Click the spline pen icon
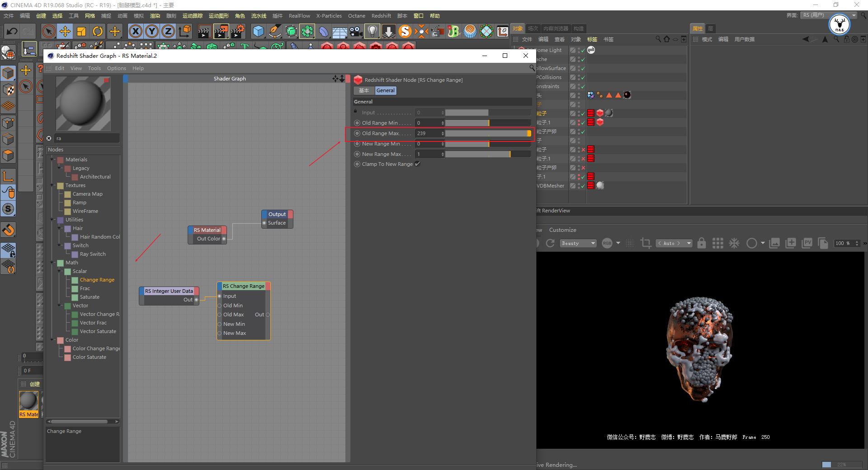868x470 pixels. click(x=274, y=31)
